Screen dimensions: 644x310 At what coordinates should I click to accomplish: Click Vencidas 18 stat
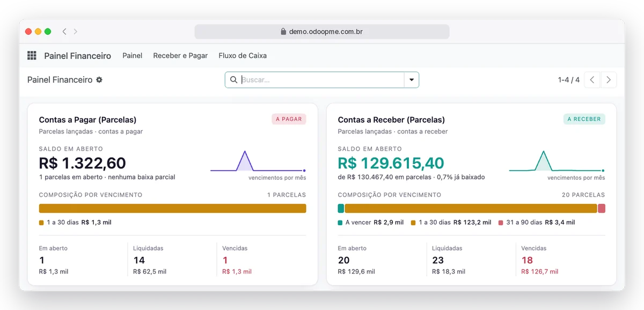pos(540,260)
